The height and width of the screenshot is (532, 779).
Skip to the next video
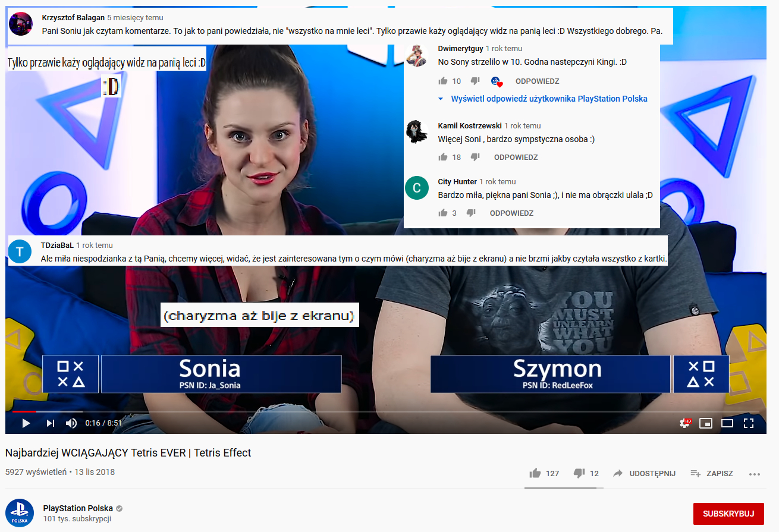click(x=51, y=423)
